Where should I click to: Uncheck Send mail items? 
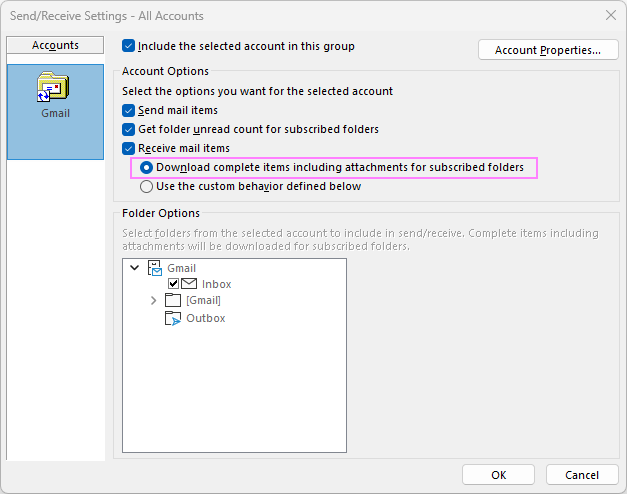(128, 110)
